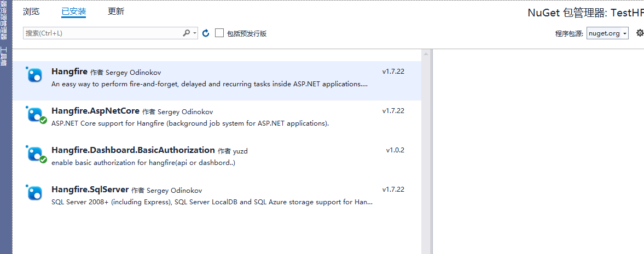Switch to the 浏览 tab
This screenshot has height=254, width=644.
point(31,11)
